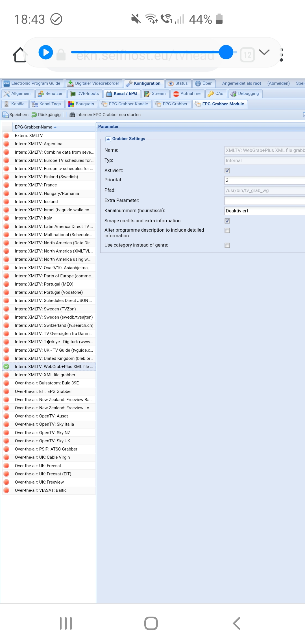
Task: Select Intern: XMLTV: Sweden (TVZon) row
Action: (x=49, y=309)
